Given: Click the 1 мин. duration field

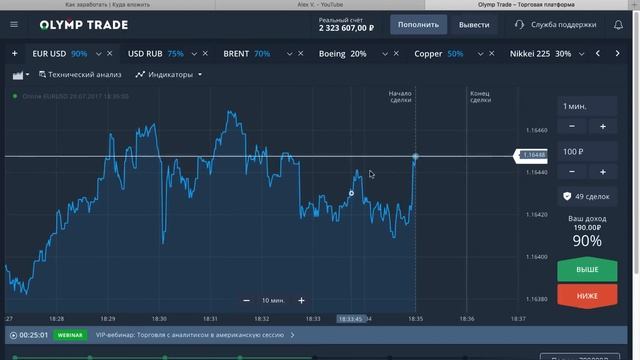Looking at the screenshot, I should tap(587, 106).
